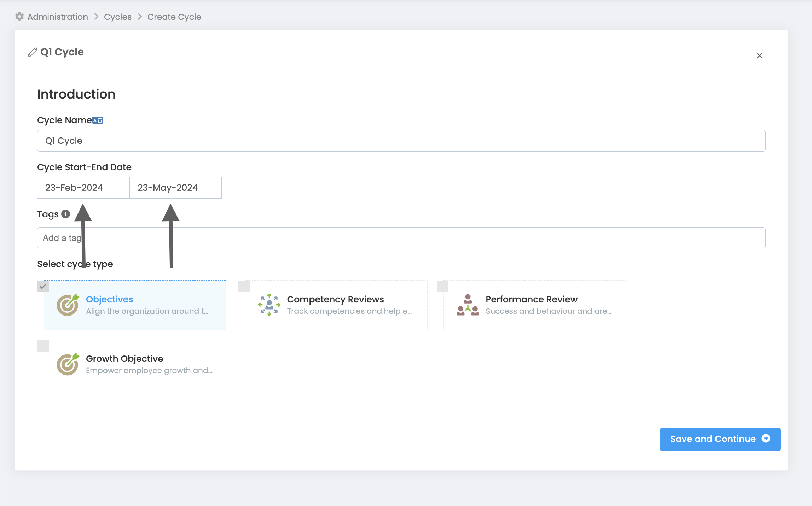This screenshot has width=812, height=506.
Task: Click the Performance Review people icon
Action: (x=468, y=305)
